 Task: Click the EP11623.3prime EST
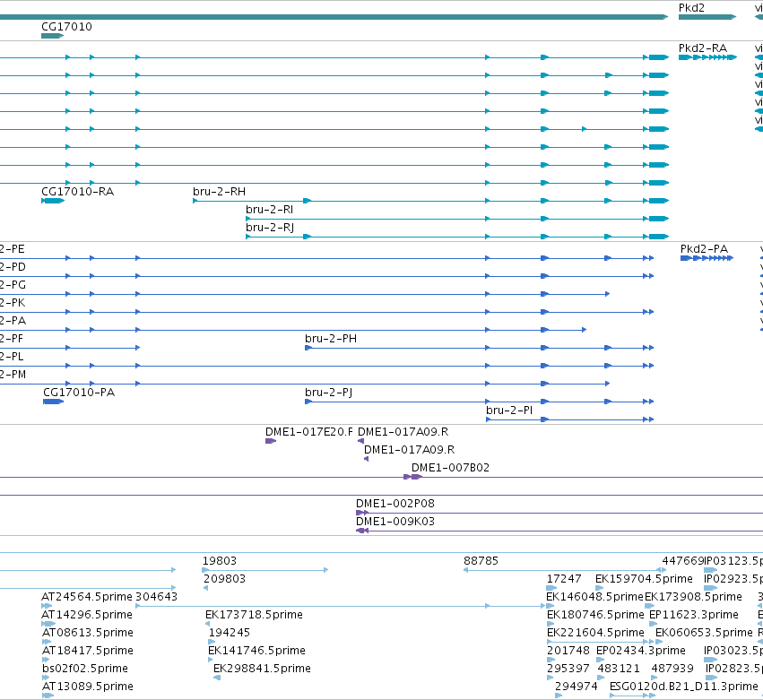653,624
